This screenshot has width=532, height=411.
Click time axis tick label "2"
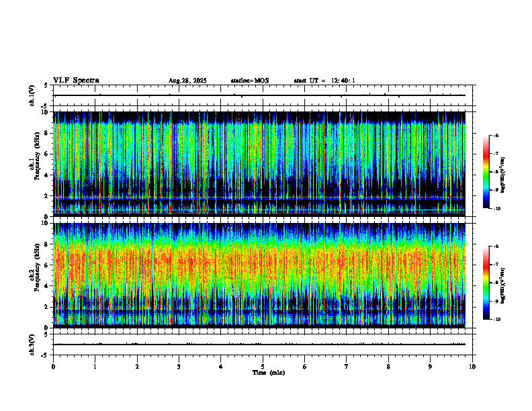click(x=137, y=367)
